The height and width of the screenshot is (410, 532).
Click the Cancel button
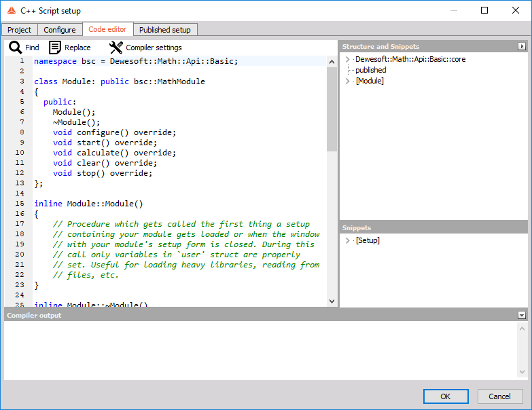point(499,396)
